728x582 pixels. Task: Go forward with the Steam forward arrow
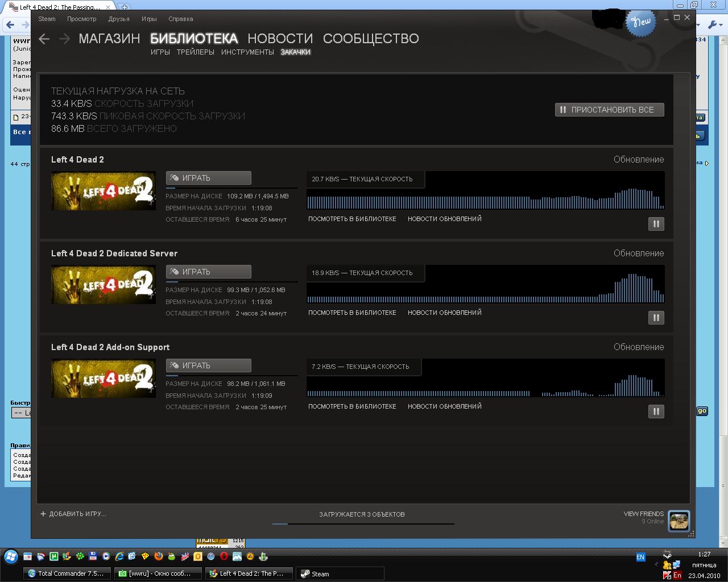coord(64,39)
